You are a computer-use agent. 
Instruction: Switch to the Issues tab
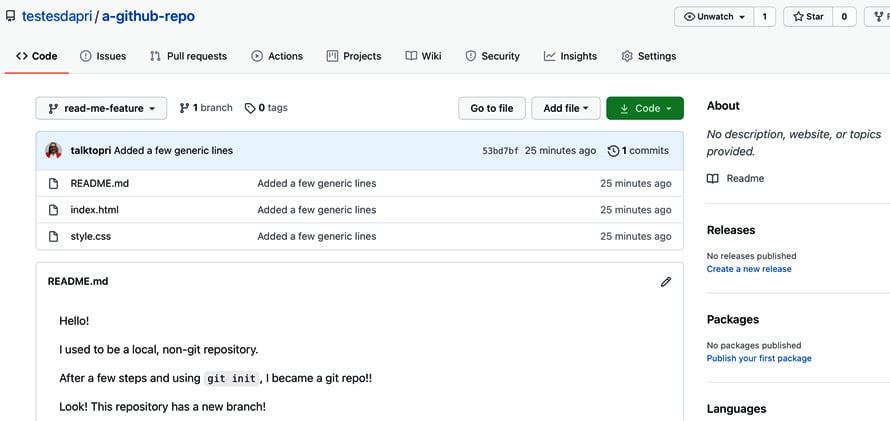point(103,56)
